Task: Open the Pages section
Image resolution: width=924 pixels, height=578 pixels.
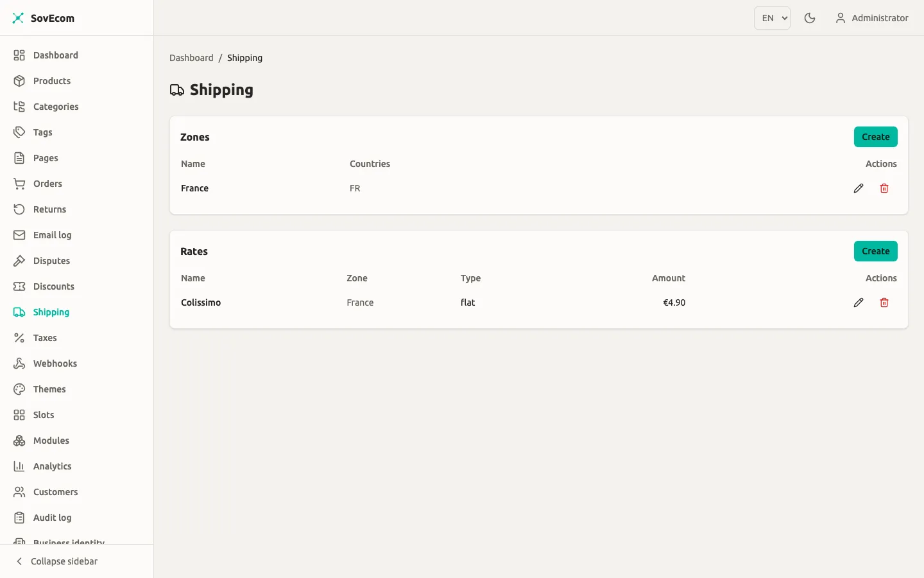Action: click(x=77, y=158)
